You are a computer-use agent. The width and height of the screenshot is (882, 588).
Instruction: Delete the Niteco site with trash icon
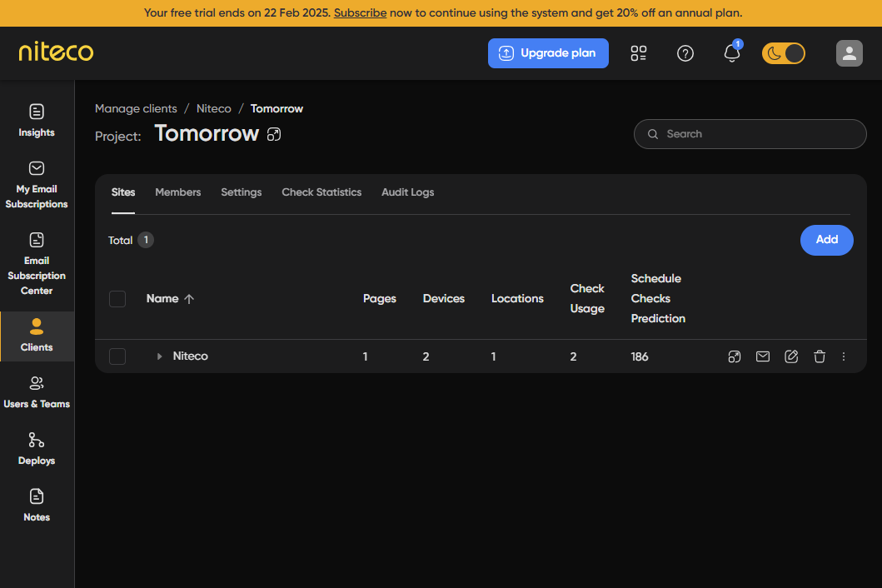point(820,356)
